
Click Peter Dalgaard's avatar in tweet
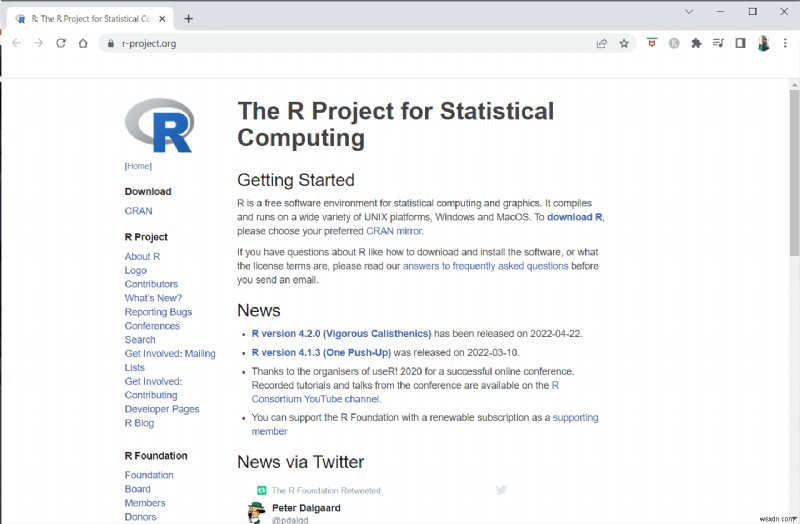click(x=256, y=512)
